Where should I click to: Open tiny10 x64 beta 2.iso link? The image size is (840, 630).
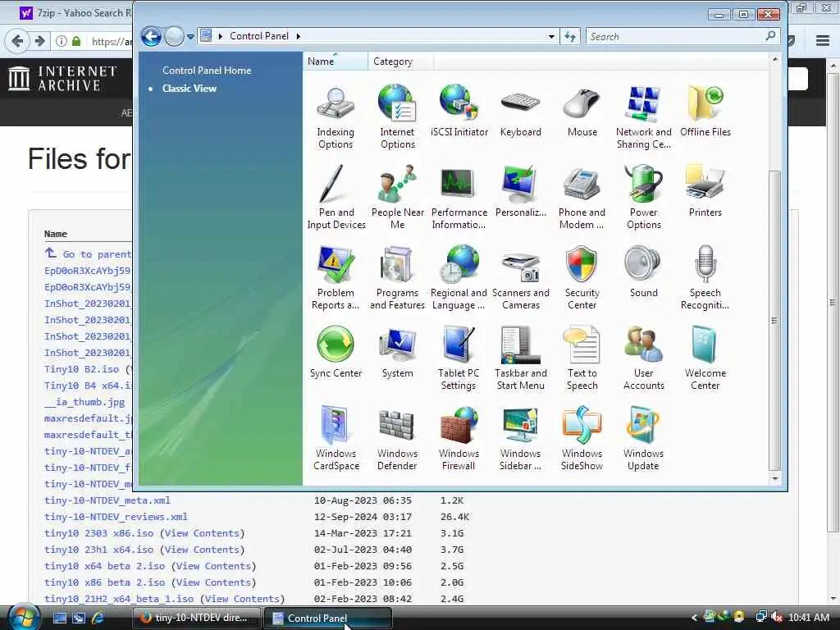tap(104, 566)
